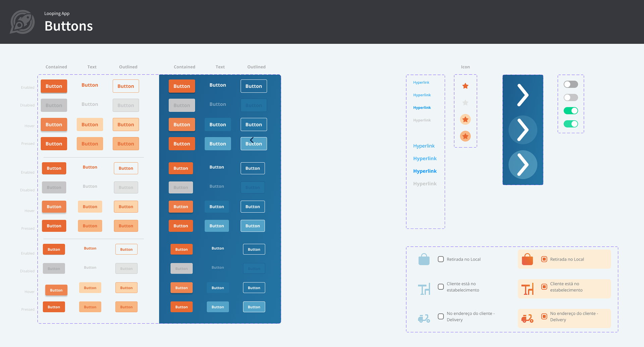Click large Enabled Contained button on blue panel
The image size is (644, 347).
pyautogui.click(x=182, y=86)
